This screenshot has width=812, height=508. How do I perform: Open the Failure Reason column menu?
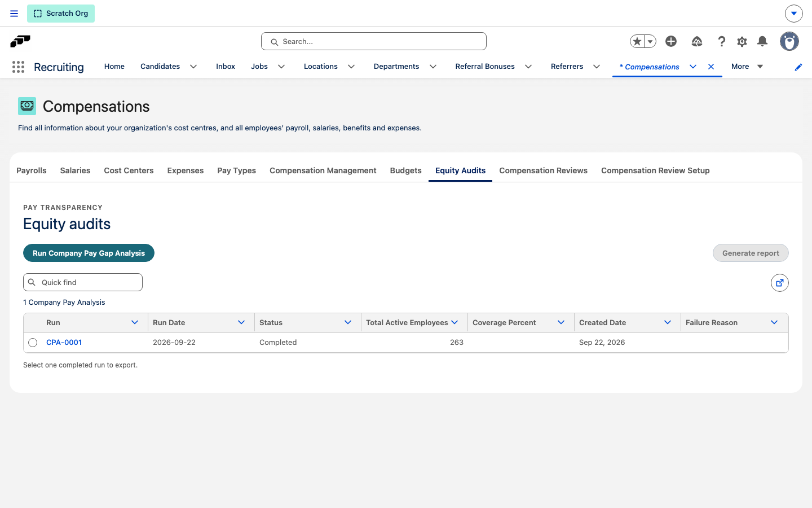point(774,322)
